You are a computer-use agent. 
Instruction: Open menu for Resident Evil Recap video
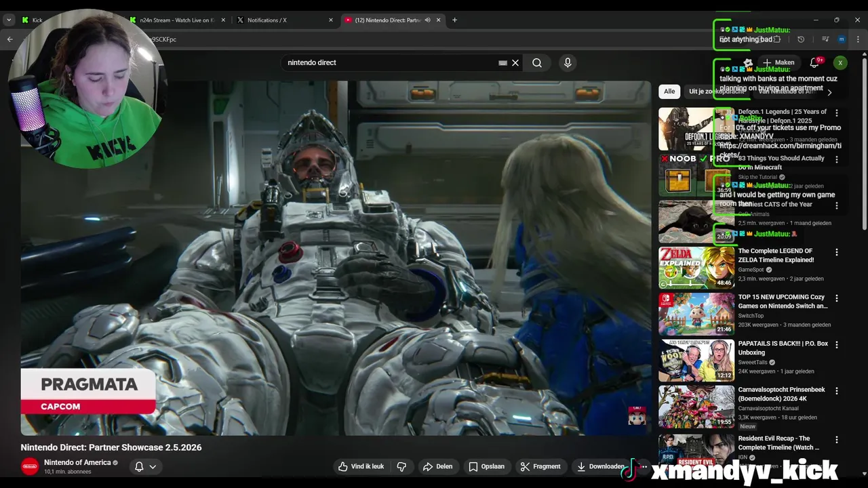pos(836,439)
